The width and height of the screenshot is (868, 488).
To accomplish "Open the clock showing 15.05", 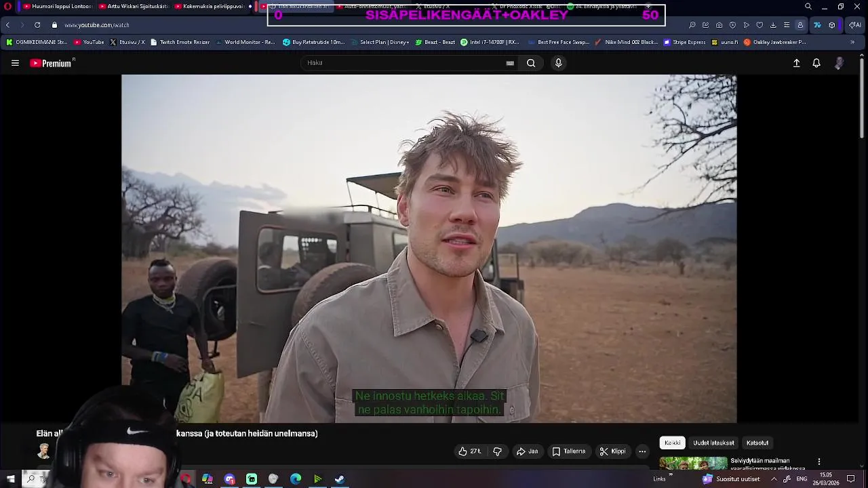I will 825,479.
